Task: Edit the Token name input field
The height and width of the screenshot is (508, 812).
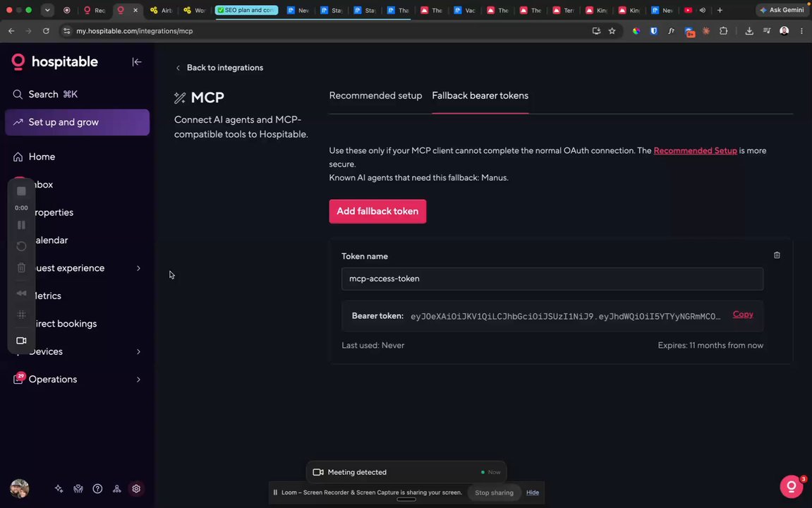Action: (552, 279)
